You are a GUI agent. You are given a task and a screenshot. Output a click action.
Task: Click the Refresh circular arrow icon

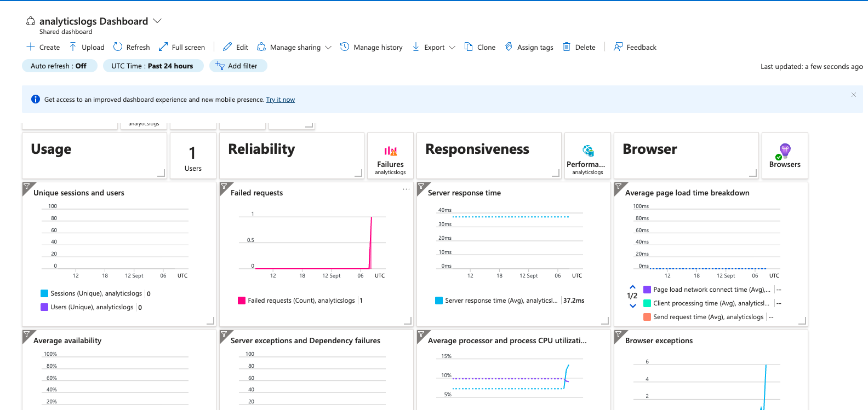pyautogui.click(x=118, y=47)
